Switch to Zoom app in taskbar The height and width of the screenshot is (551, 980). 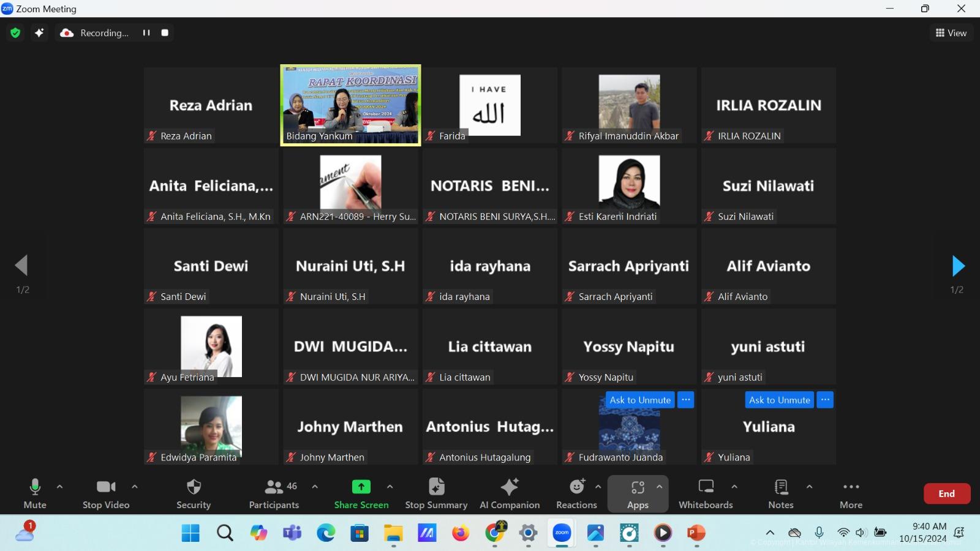click(562, 533)
